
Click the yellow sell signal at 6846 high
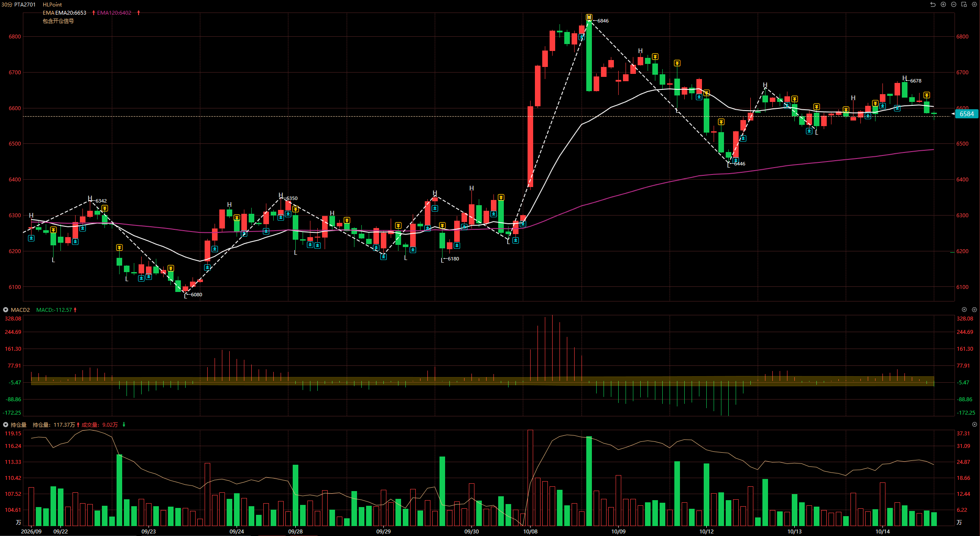click(589, 17)
